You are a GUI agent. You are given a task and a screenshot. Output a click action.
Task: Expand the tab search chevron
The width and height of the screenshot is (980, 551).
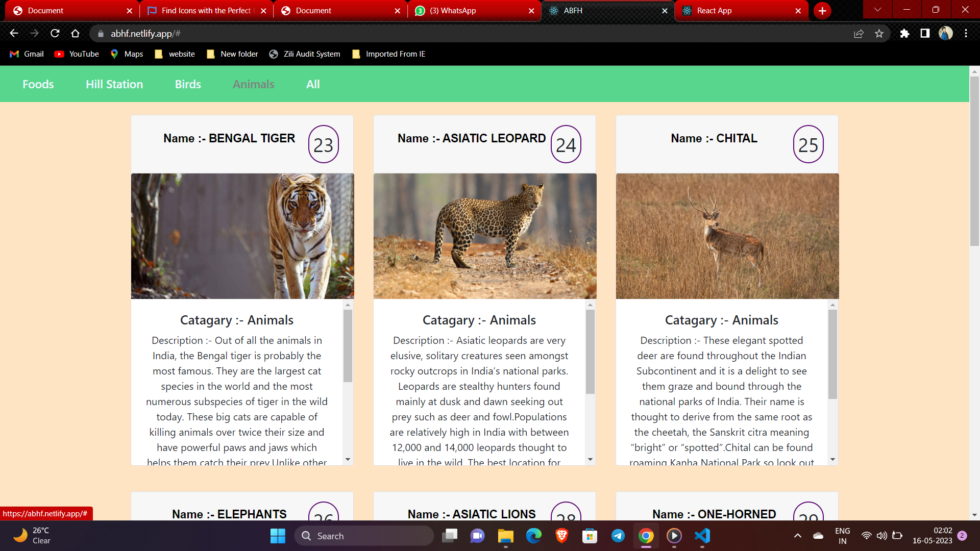click(x=877, y=10)
